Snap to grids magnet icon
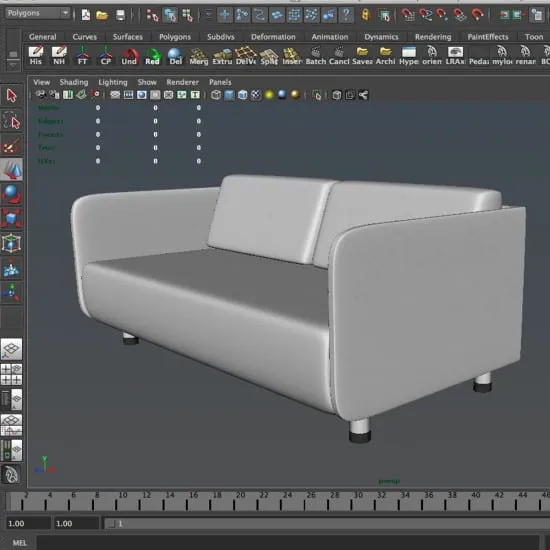The height and width of the screenshot is (550, 550). 408,15
